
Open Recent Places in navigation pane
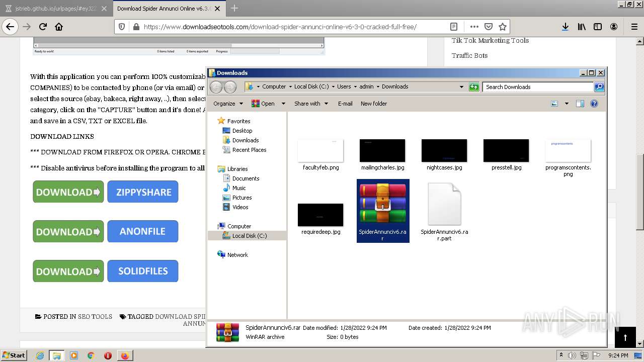[249, 150]
